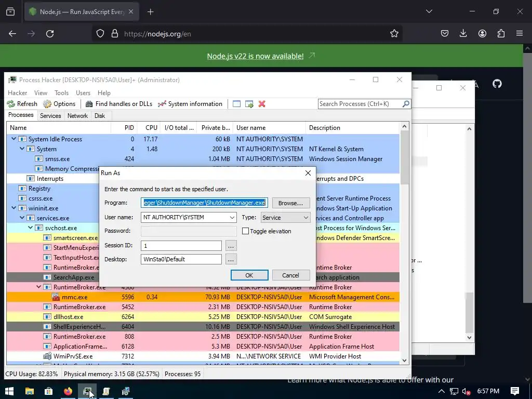Open the View menu

click(x=41, y=92)
